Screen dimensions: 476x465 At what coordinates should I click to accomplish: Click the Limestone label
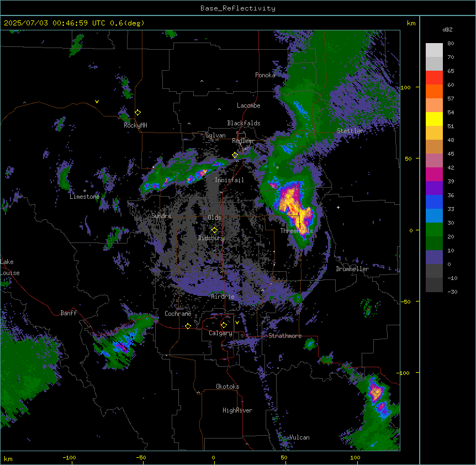84,197
